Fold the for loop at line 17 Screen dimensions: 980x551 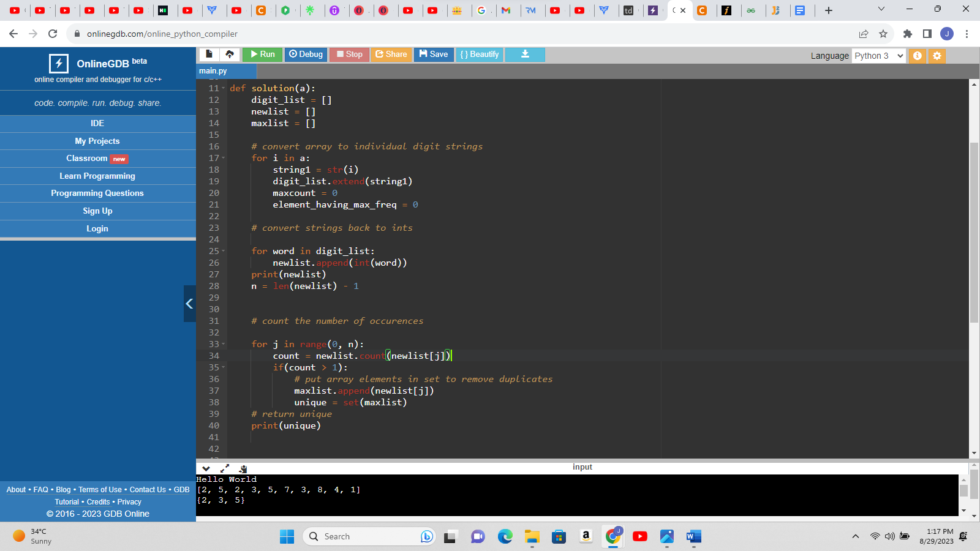coord(224,158)
